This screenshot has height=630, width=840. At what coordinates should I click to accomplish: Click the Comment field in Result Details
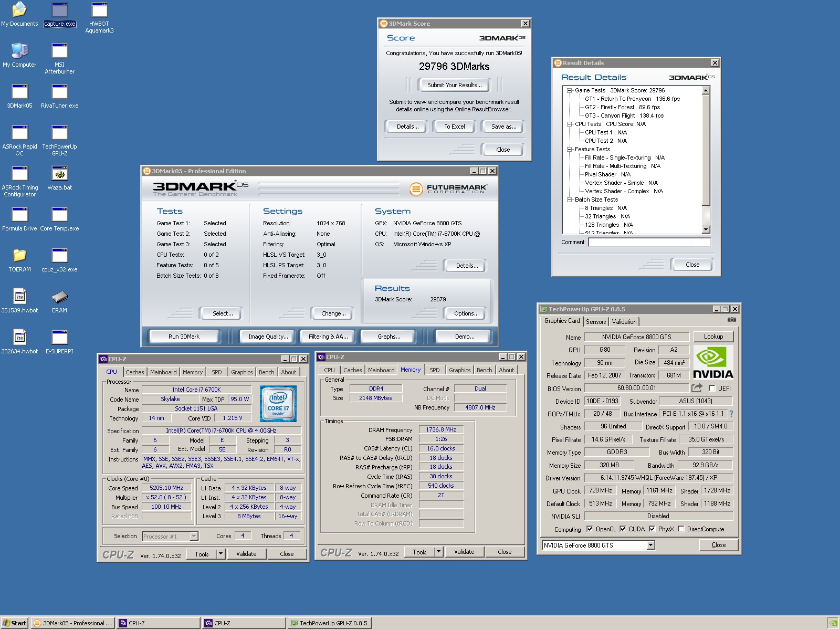649,242
